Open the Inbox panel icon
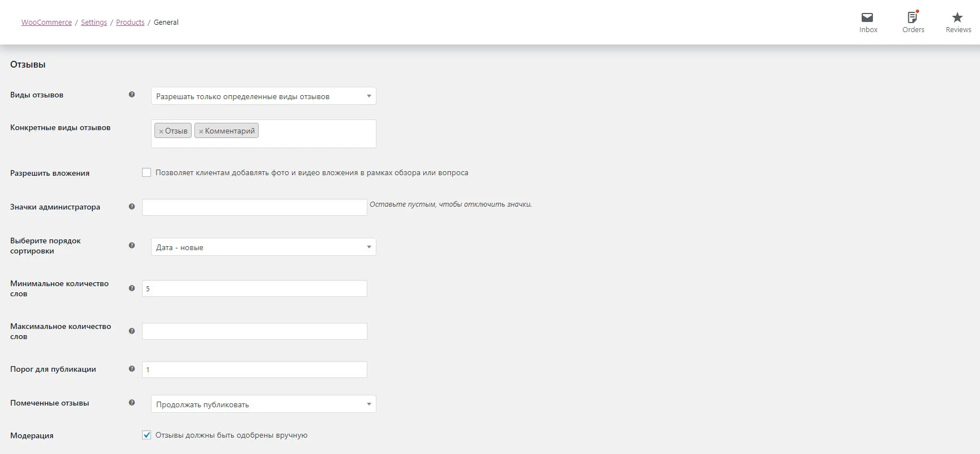 868,18
